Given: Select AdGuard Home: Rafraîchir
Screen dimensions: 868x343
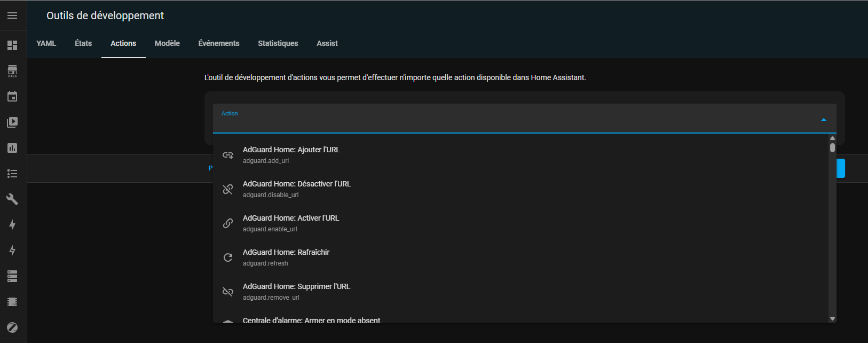Looking at the screenshot, I should [520, 258].
